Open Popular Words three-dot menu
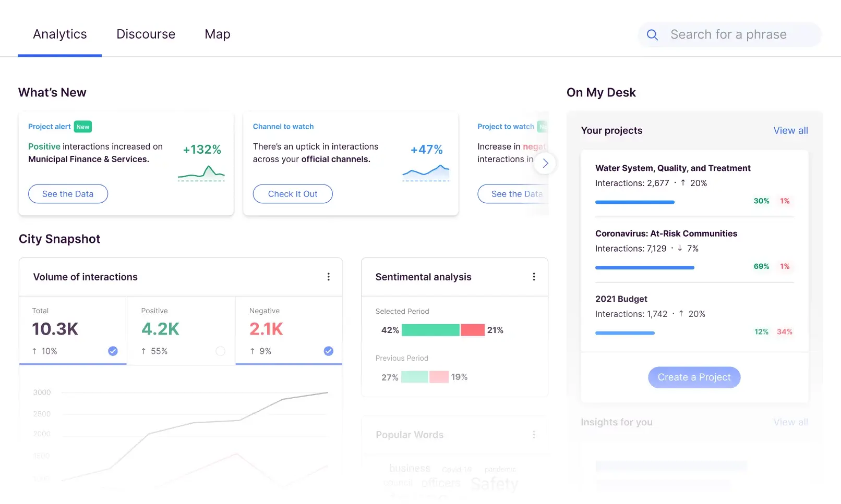The height and width of the screenshot is (504, 841). click(x=534, y=435)
